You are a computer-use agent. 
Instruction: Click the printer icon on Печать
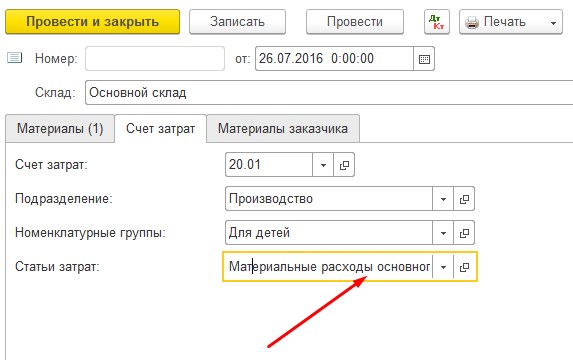[472, 22]
